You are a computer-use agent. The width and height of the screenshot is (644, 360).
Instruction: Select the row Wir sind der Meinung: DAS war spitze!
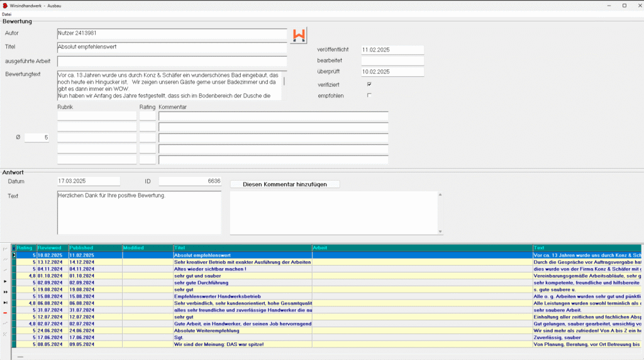coord(326,344)
